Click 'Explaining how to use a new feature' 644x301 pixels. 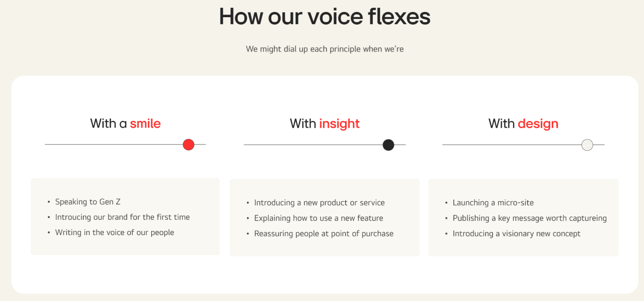319,218
